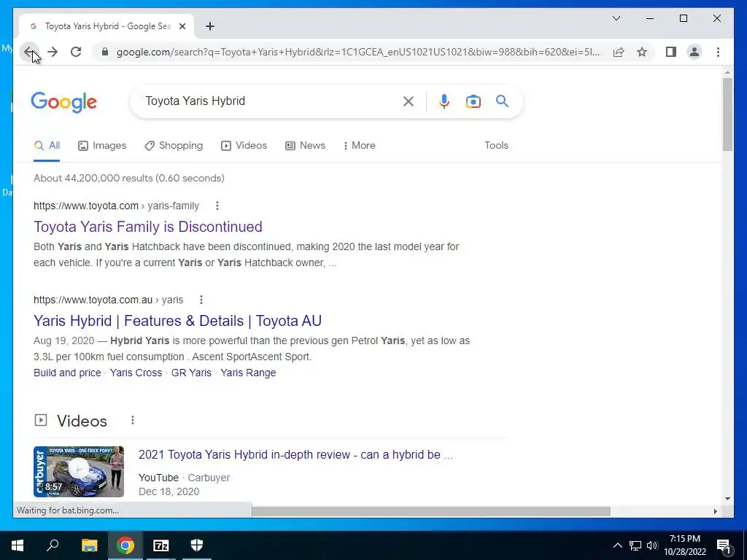
Task: Search by voice microphone icon
Action: pos(444,101)
